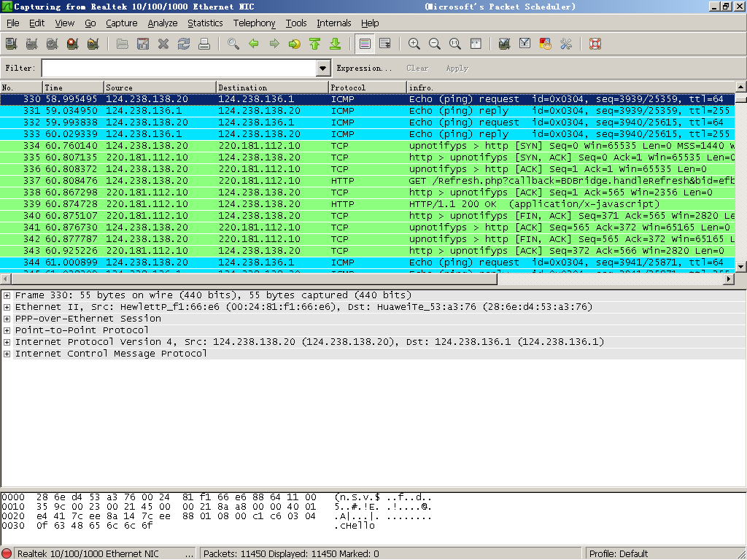Jump to first packet icon

tap(315, 44)
